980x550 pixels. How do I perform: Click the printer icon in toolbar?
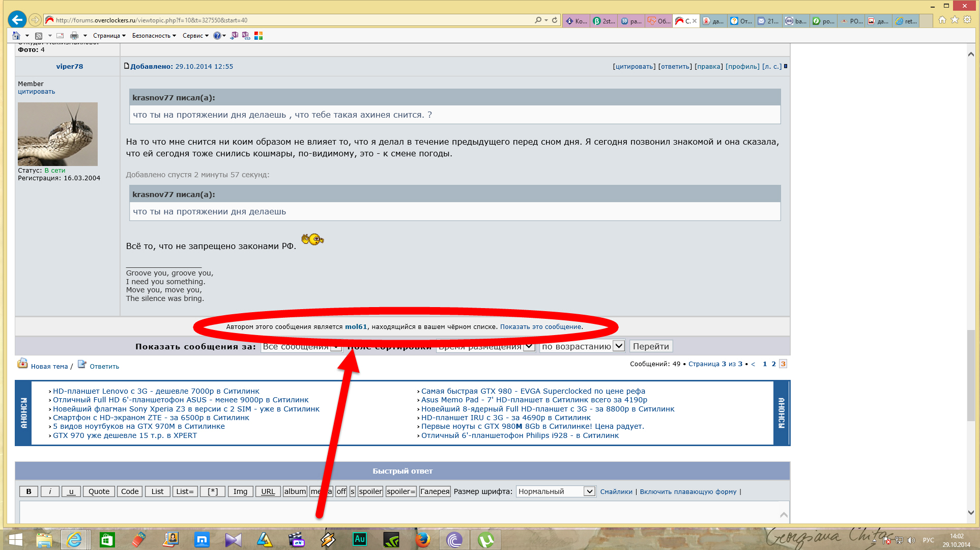[x=74, y=36]
